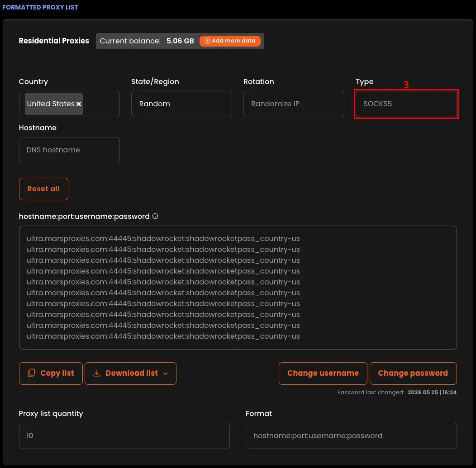The width and height of the screenshot is (476, 468).
Task: Click the plus icon in Add more data
Action: click(207, 41)
